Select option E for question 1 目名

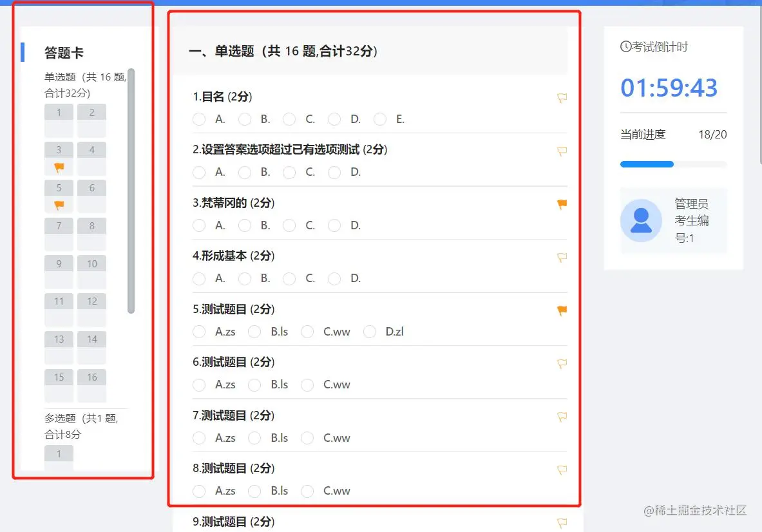click(380, 119)
